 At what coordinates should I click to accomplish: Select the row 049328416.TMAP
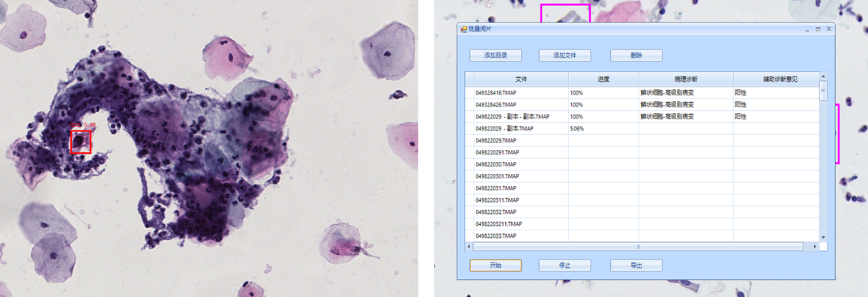coord(642,93)
